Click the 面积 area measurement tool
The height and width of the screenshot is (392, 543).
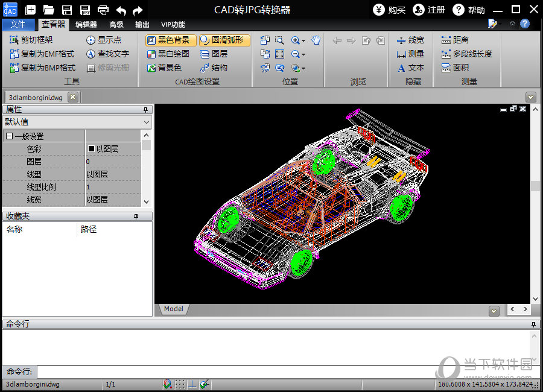[455, 68]
